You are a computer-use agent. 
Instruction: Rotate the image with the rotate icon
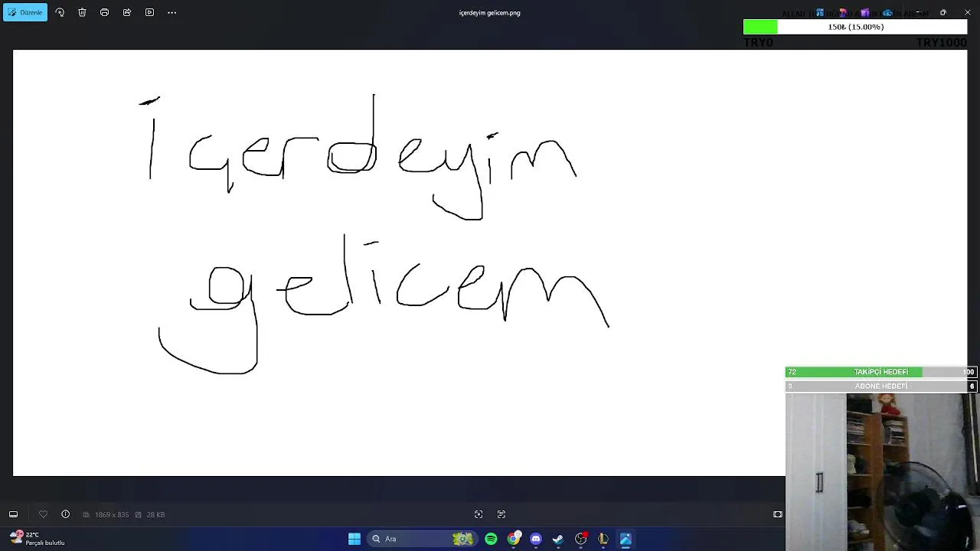pyautogui.click(x=60, y=12)
